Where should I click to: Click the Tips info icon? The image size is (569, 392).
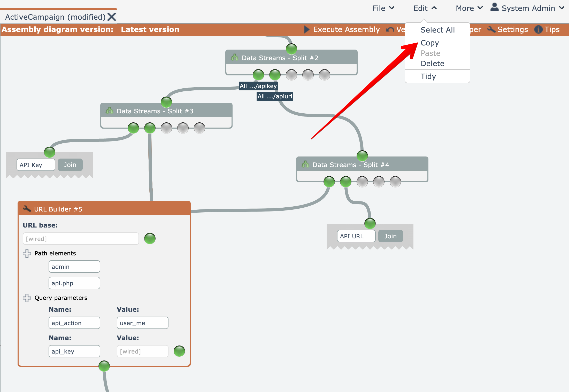click(x=538, y=29)
